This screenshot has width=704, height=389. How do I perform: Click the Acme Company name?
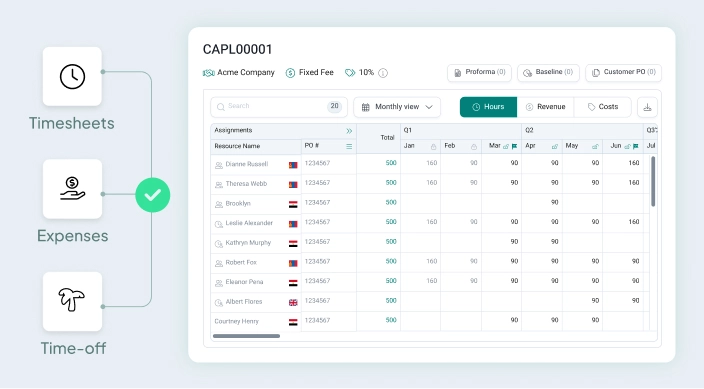point(246,72)
